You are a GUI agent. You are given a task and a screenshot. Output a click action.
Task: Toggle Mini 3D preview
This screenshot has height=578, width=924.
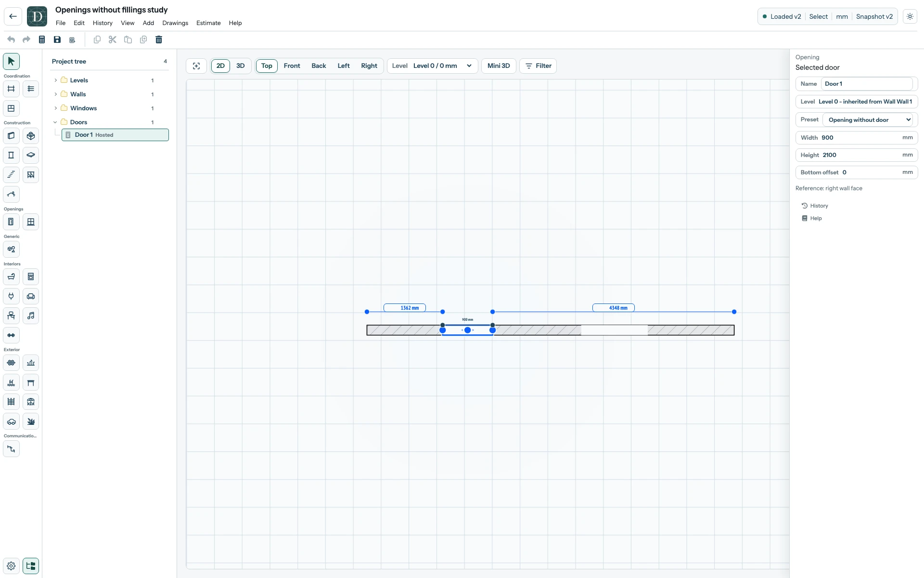499,66
